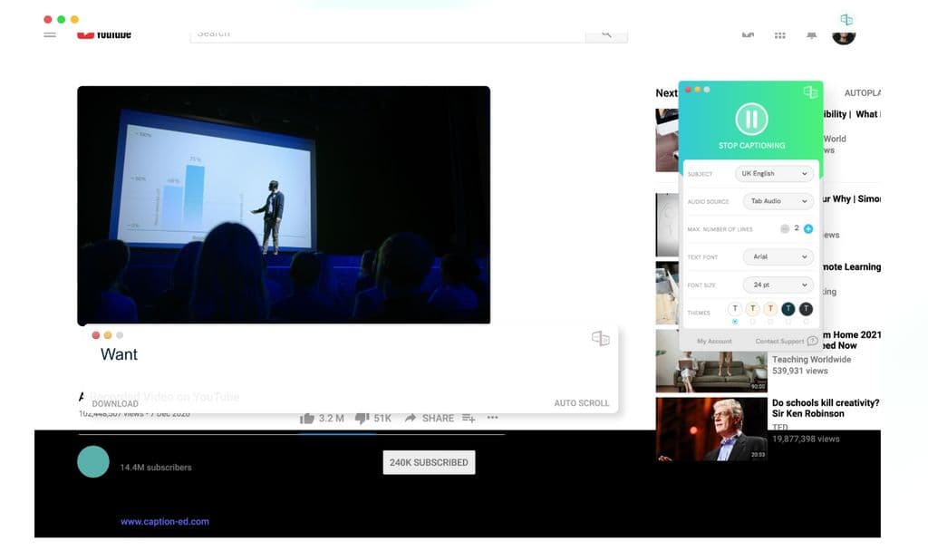This screenshot has height=560, width=928.
Task: Open the Contact Support chat bubble
Action: [813, 341]
